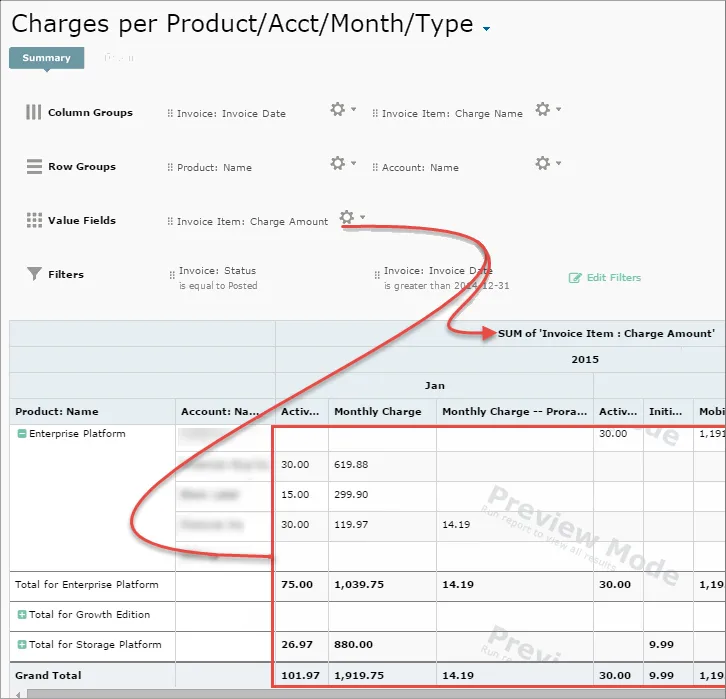Select the 119.97 Monthly Charge cell
Viewport: 726px width, 699px height.
coord(382,525)
